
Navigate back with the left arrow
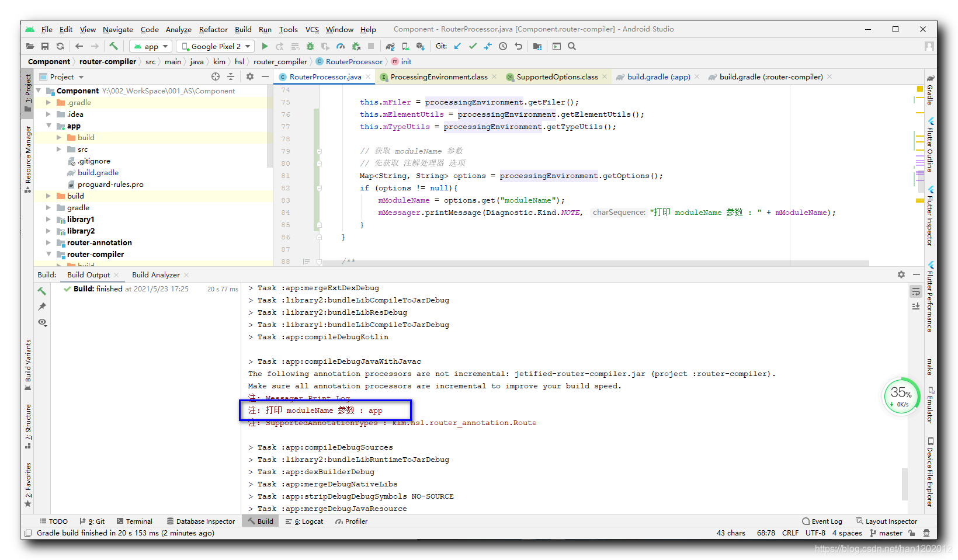click(x=79, y=46)
